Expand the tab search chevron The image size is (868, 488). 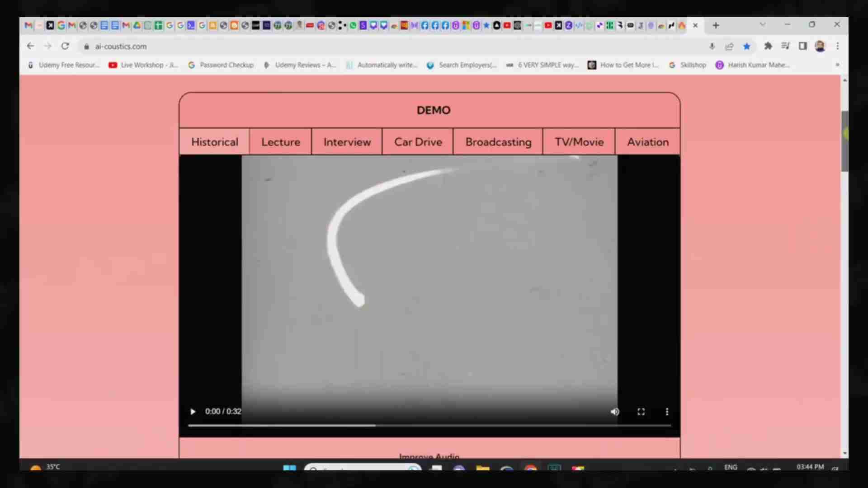[x=763, y=25]
